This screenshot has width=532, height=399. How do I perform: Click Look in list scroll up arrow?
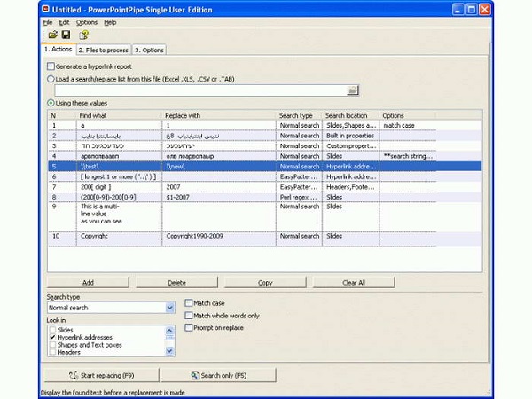pos(169,330)
